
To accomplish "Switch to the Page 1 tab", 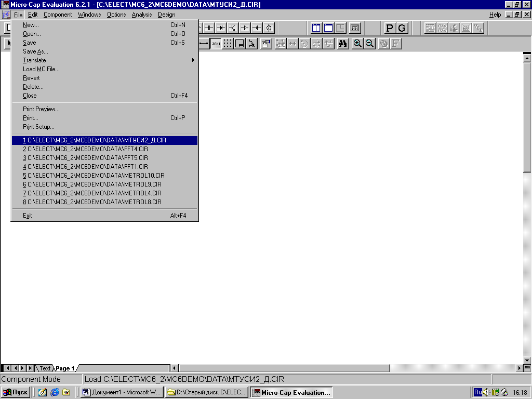I will [65, 368].
